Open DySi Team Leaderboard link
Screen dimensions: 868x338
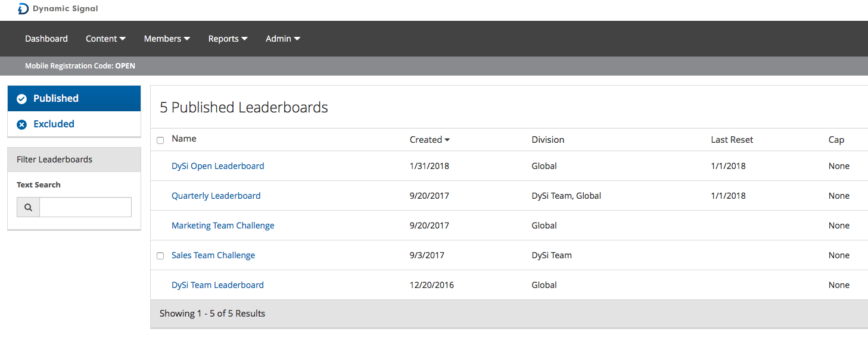[x=217, y=285]
